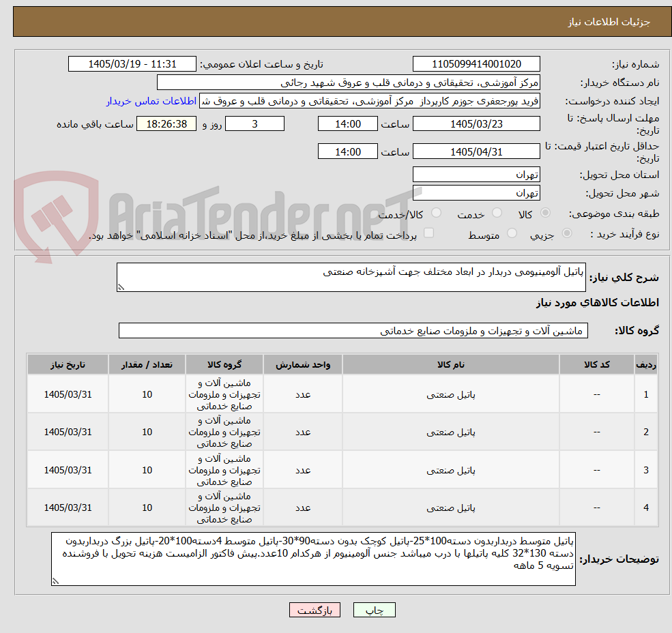
Task: Click the بازگشت (back) button
Action: (x=315, y=610)
